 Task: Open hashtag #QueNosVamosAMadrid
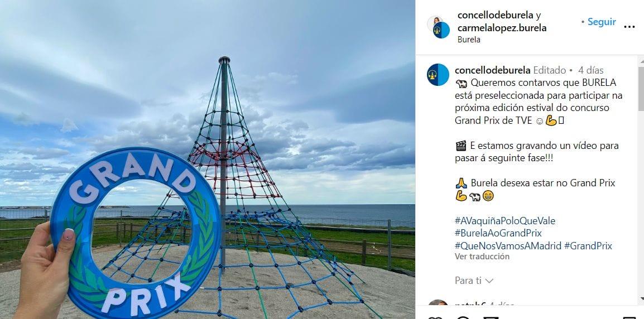tap(508, 246)
